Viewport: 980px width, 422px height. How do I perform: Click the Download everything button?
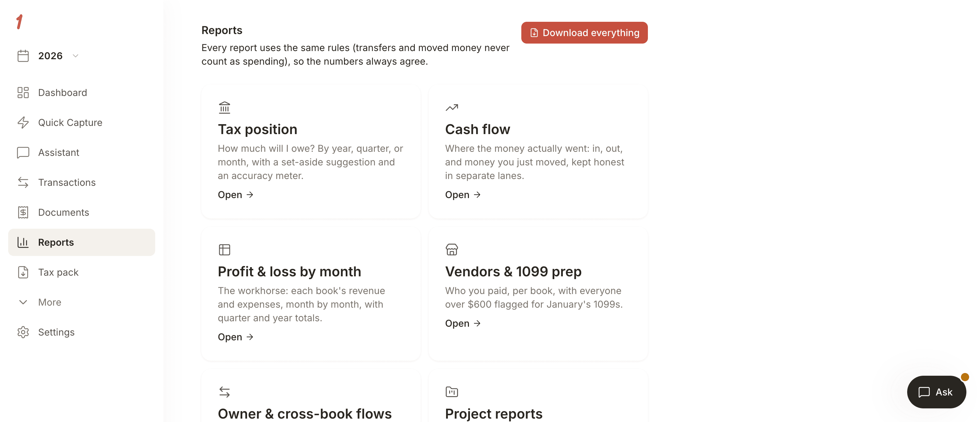click(x=584, y=33)
